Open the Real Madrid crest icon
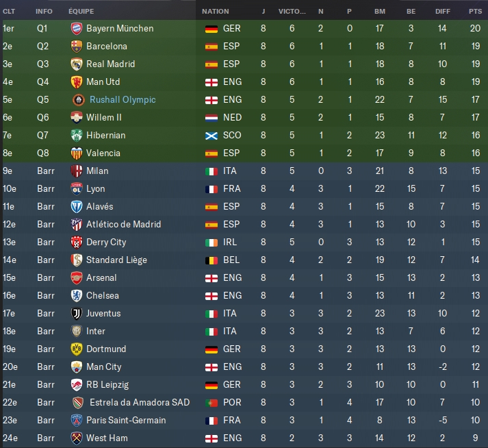 (77, 64)
